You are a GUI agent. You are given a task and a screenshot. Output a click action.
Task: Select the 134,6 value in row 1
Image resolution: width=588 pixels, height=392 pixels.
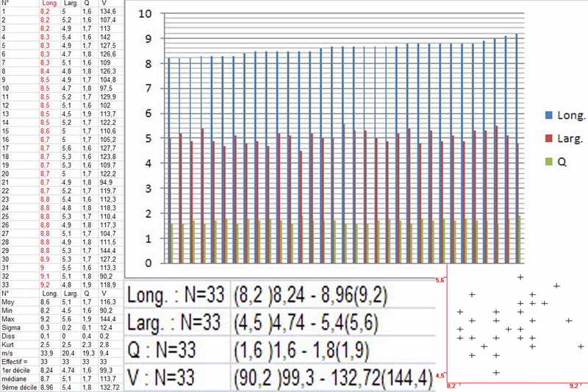(108, 12)
